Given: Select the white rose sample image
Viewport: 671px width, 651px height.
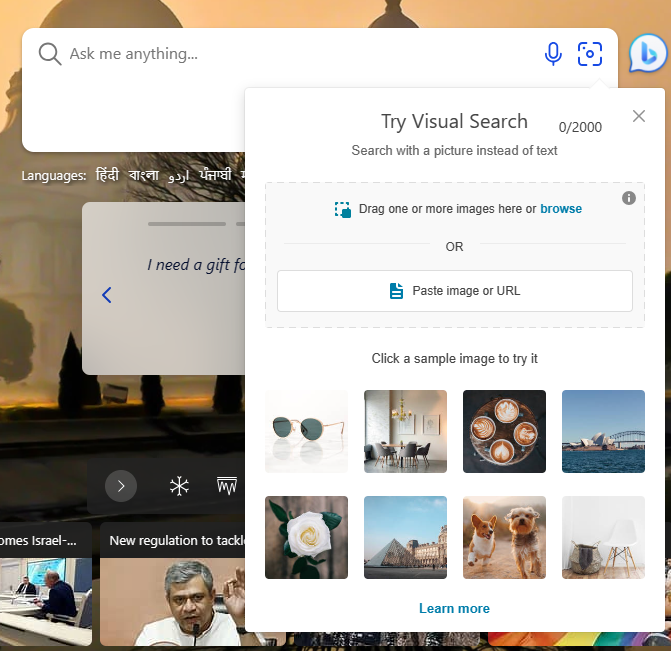Looking at the screenshot, I should pos(306,537).
